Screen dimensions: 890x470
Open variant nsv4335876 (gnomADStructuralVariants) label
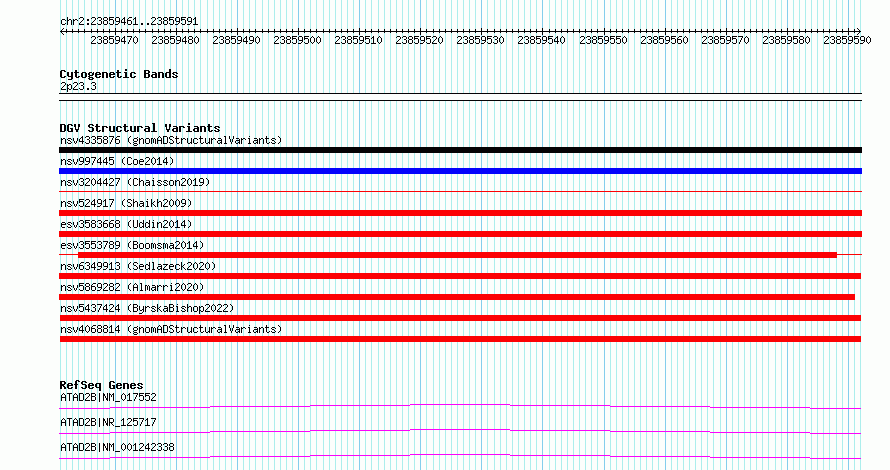[x=171, y=140]
